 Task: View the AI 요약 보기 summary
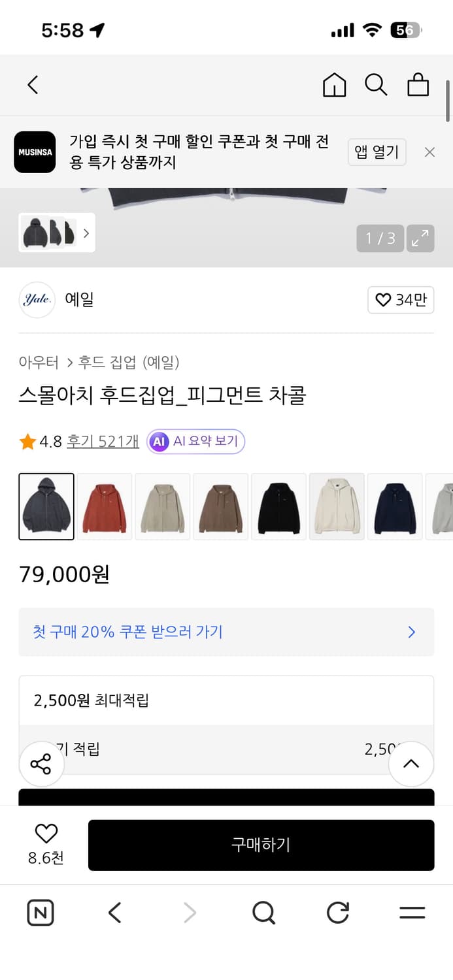[195, 442]
